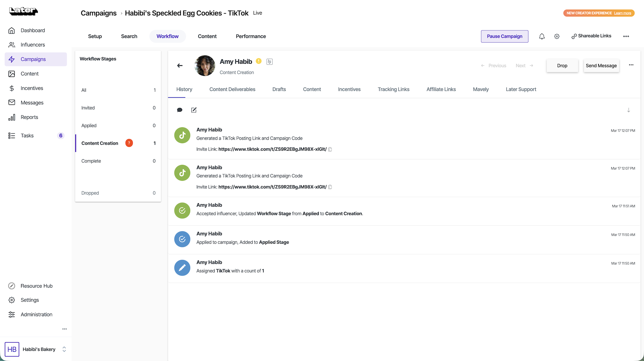Select the Complete workflow stage
Image resolution: width=644 pixels, height=361 pixels.
coord(91,161)
